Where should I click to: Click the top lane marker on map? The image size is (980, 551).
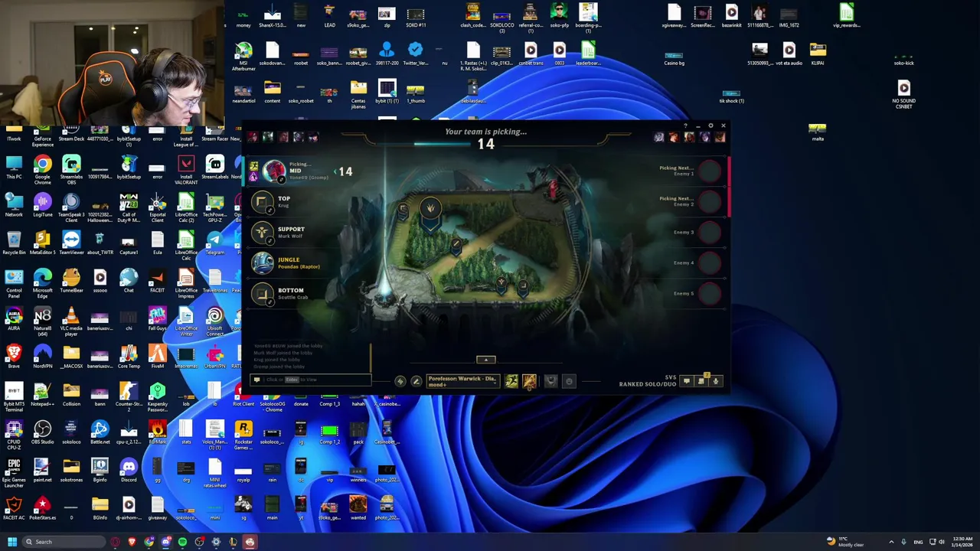403,210
